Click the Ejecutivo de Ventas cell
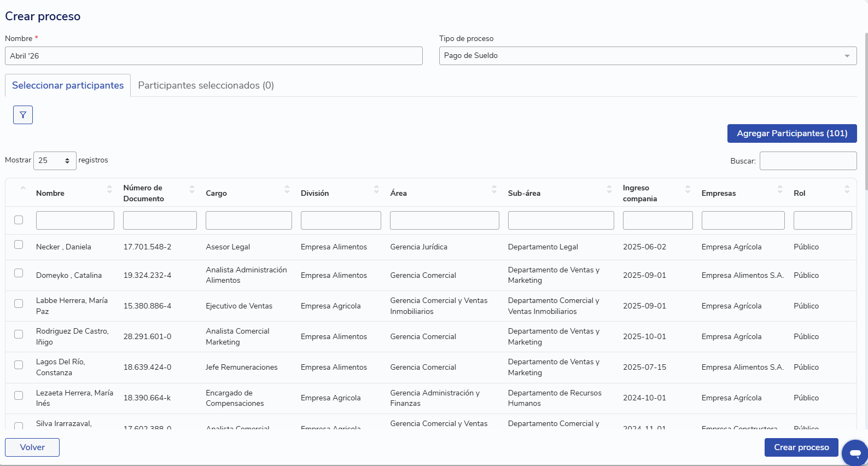The height and width of the screenshot is (466, 868). point(239,306)
